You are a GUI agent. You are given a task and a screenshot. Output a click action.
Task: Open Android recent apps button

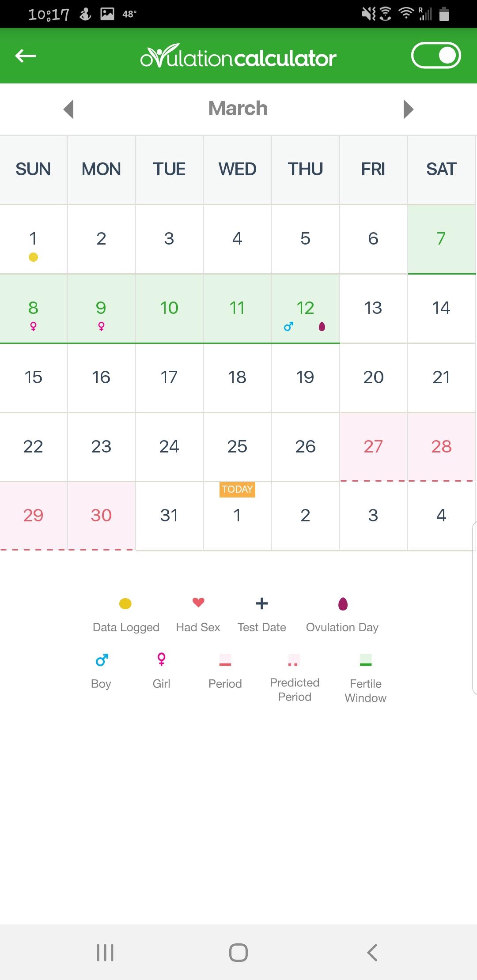tap(105, 952)
